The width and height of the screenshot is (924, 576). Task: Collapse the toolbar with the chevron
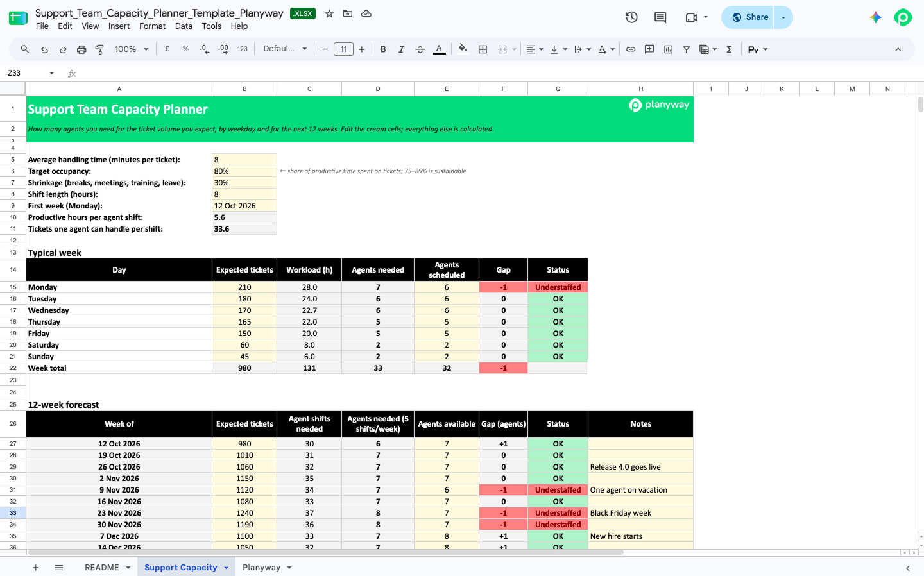[x=898, y=49]
